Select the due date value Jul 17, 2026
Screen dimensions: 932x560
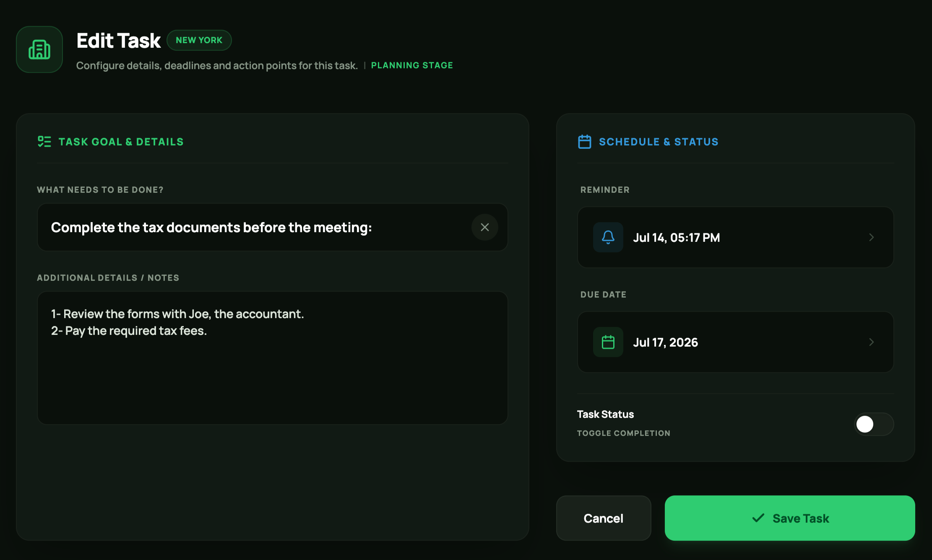(665, 342)
